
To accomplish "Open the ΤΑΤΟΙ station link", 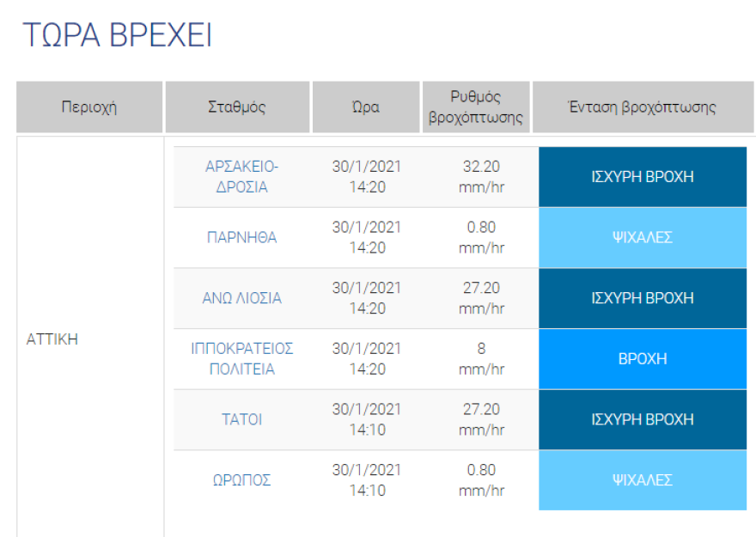I will tap(241, 419).
